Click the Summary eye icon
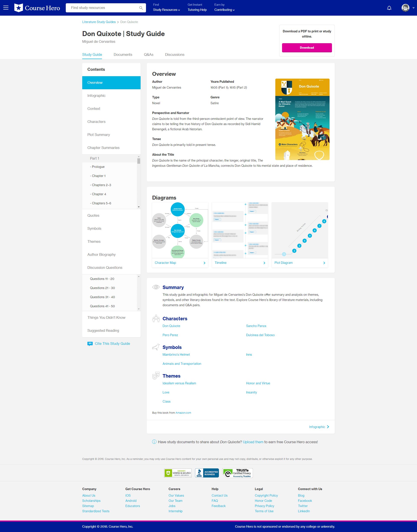Screen dimensions: 417x532 (156, 287)
